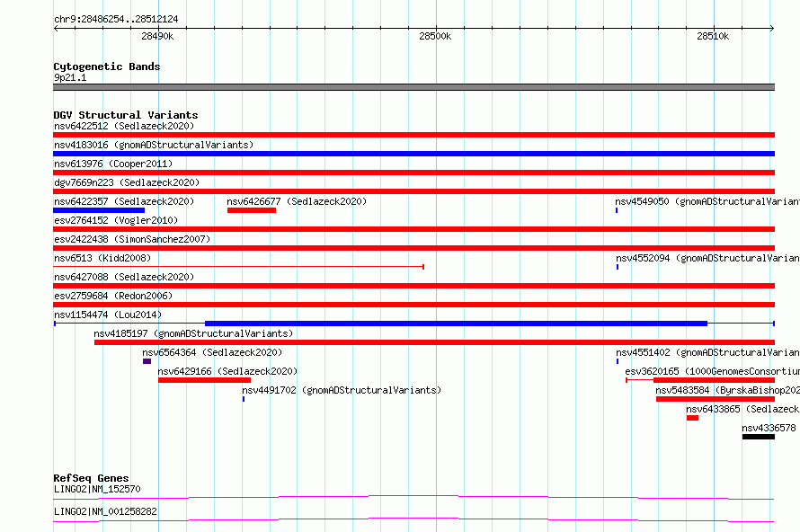The height and width of the screenshot is (532, 800).
Task: Click the ruler's right arrow end
Action: tap(772, 28)
